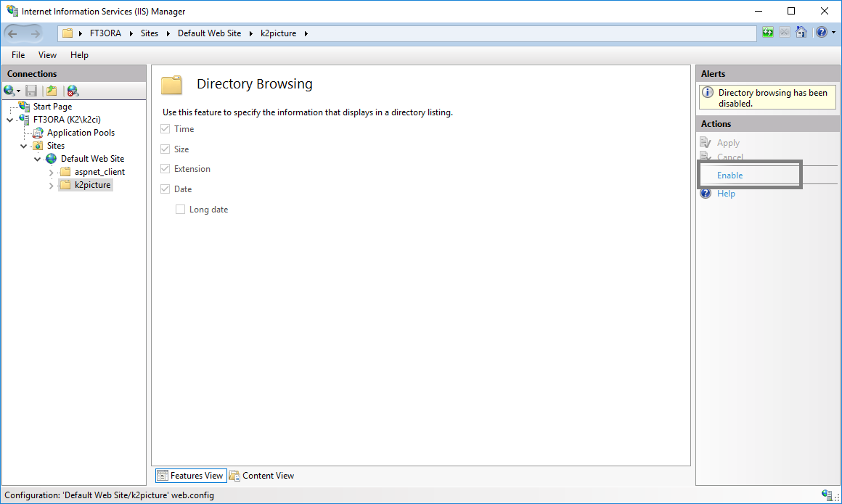Open dropdown arrow after Sites breadcrumb
The image size is (842, 504).
coord(168,33)
